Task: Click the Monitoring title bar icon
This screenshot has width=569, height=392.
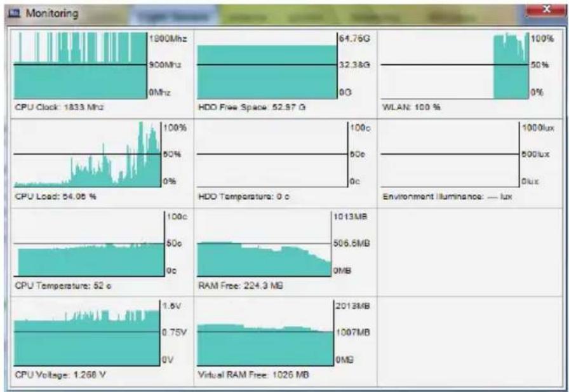Action: click(15, 14)
